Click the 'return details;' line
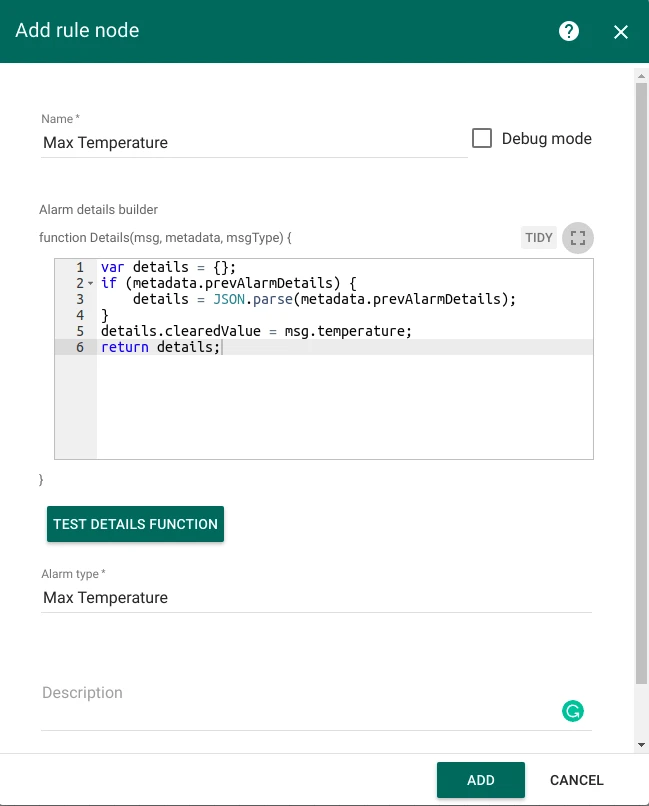This screenshot has width=649, height=806. click(x=160, y=347)
